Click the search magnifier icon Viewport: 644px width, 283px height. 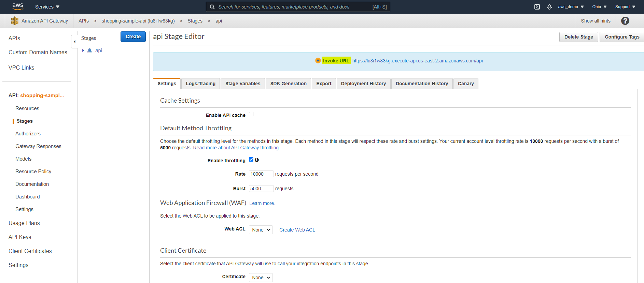pyautogui.click(x=212, y=7)
